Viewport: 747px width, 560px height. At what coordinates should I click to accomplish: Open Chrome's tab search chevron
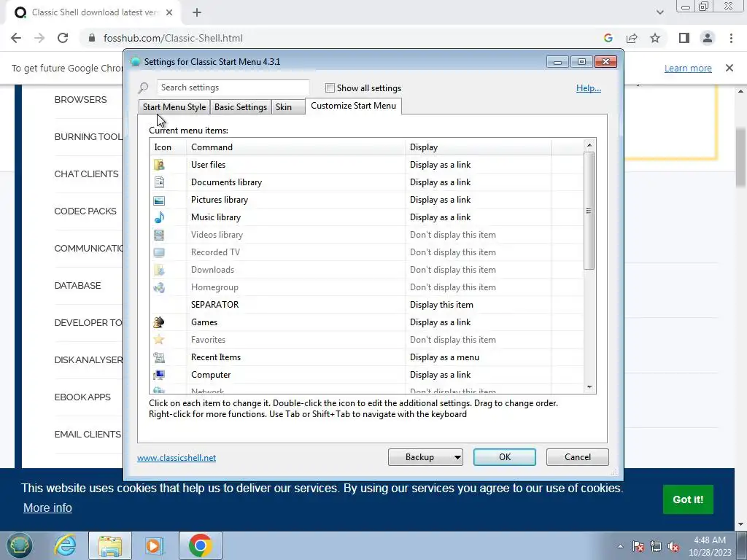click(659, 12)
